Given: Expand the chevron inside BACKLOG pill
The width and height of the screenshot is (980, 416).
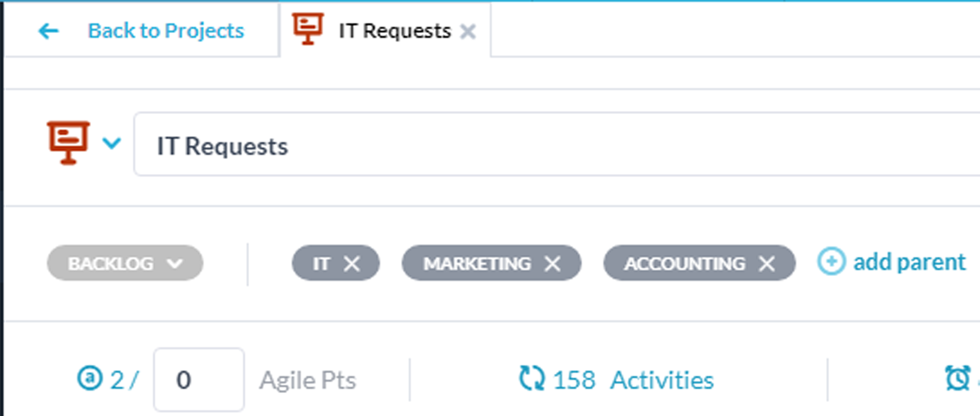Looking at the screenshot, I should point(175,263).
